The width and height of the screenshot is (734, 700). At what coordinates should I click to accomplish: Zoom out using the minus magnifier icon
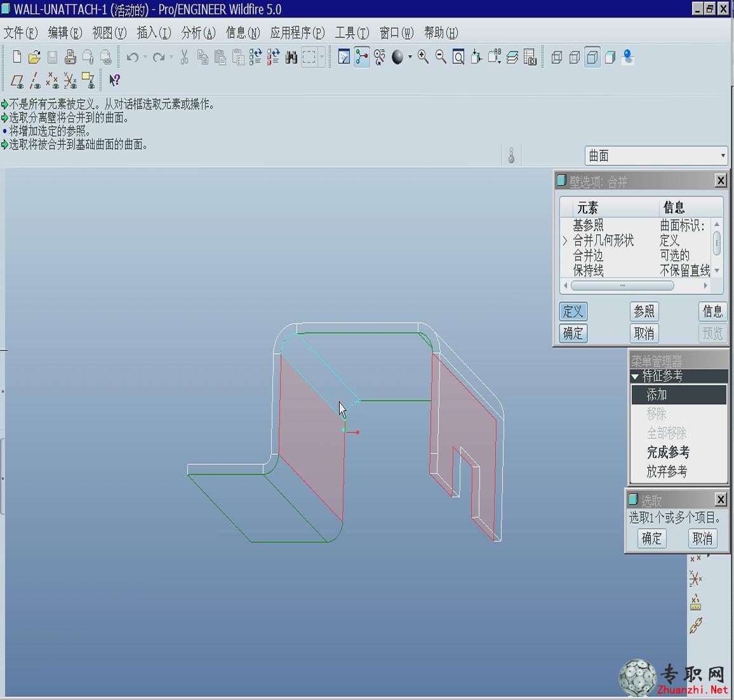pyautogui.click(x=441, y=57)
